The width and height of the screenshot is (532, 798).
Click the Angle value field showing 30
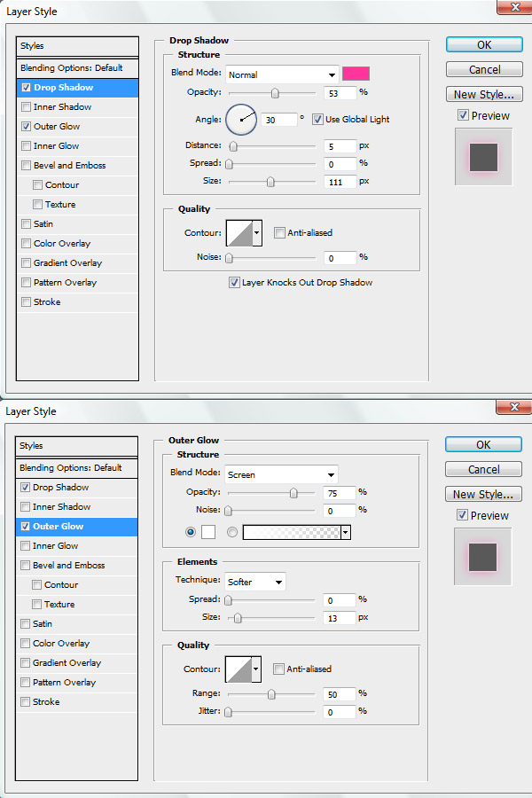tap(279, 120)
